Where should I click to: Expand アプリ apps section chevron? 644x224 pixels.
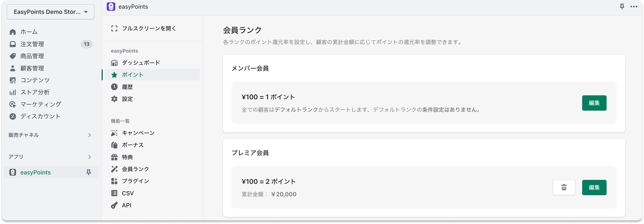[90, 157]
